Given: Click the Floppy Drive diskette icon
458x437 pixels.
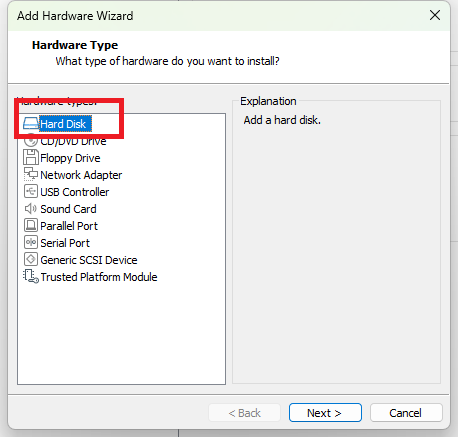Looking at the screenshot, I should click(31, 157).
